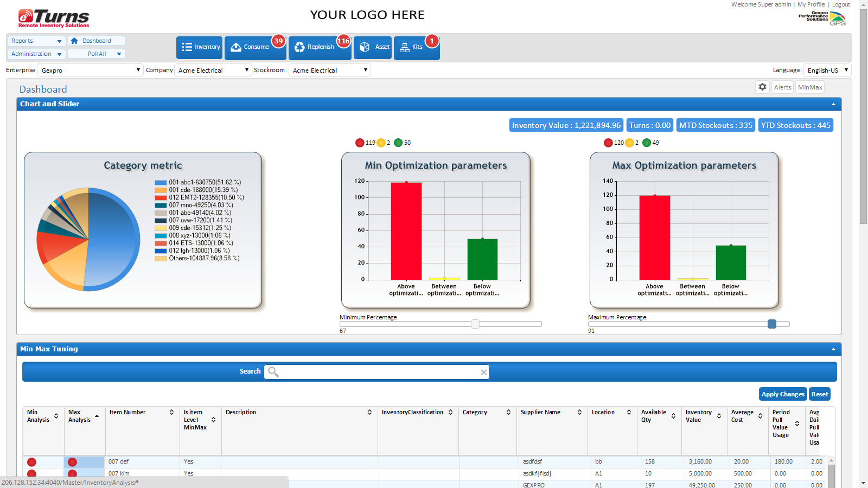Viewport: 868px width, 488px height.
Task: Click the dashboard settings gear icon
Action: tap(763, 87)
